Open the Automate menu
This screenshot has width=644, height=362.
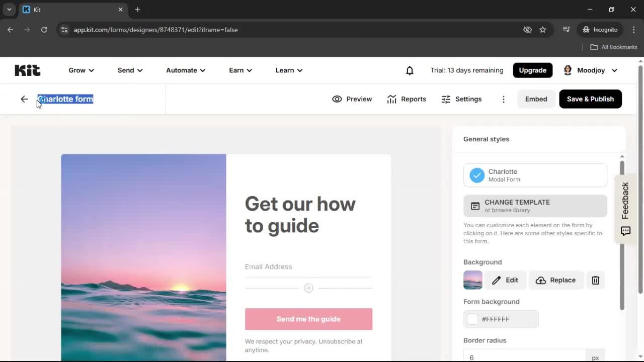tap(185, 70)
